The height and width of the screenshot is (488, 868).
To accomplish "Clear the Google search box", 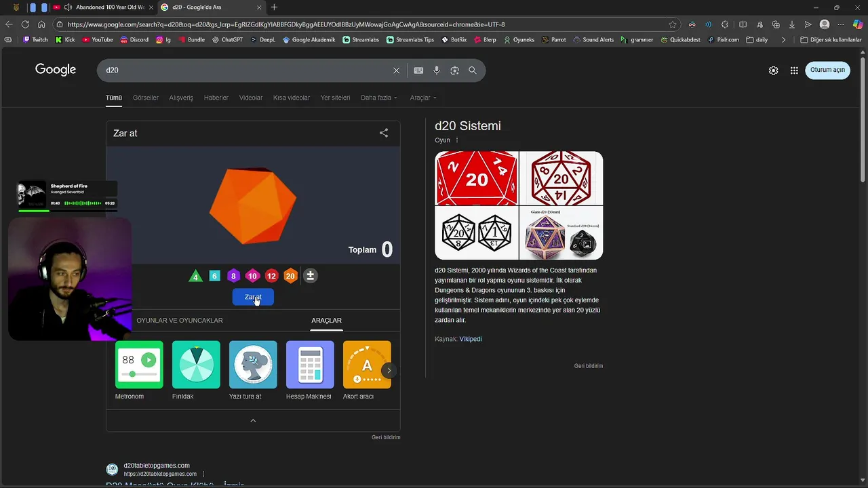I will [x=397, y=70].
